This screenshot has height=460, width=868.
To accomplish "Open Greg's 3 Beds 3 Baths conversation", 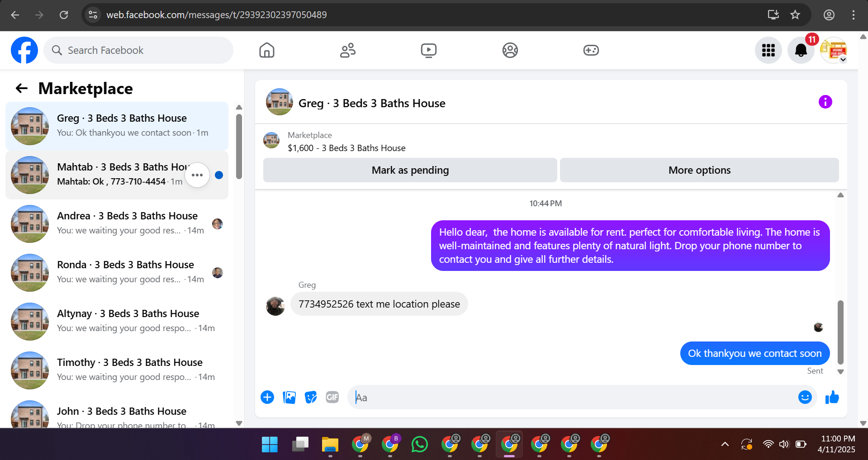I will 117,126.
